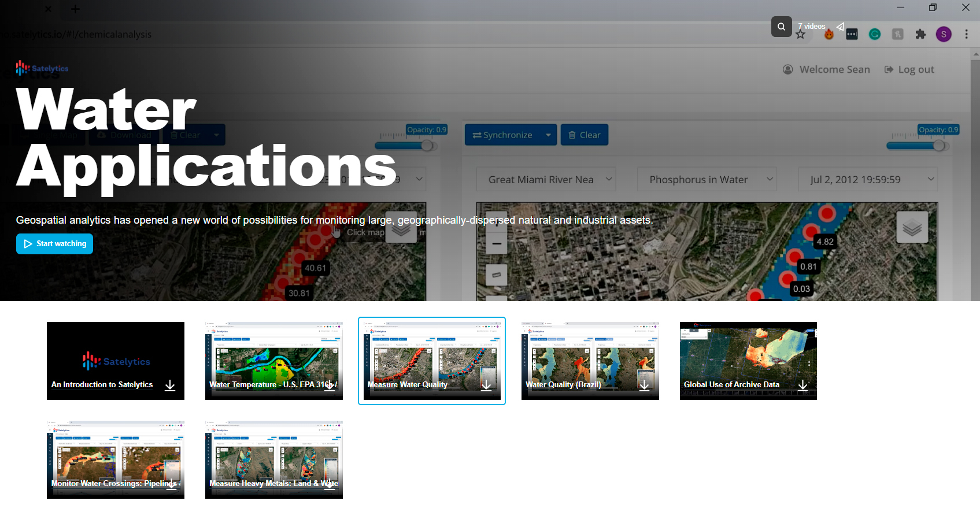980x508 pixels.
Task: Download the Global Use of Archive Data video
Action: click(803, 385)
